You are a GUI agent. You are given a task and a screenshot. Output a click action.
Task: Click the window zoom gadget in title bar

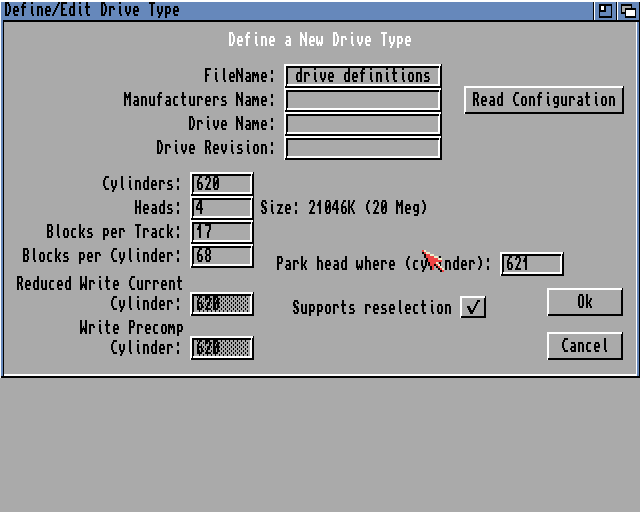point(606,10)
